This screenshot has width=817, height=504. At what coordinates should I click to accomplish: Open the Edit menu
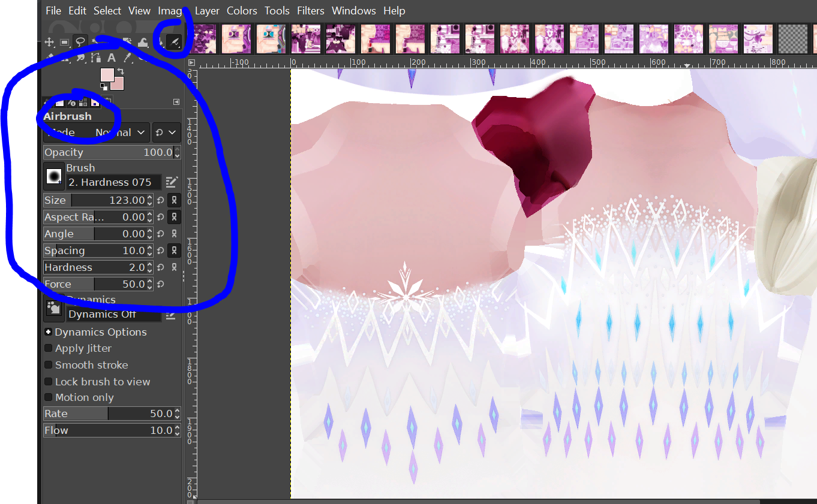click(77, 11)
